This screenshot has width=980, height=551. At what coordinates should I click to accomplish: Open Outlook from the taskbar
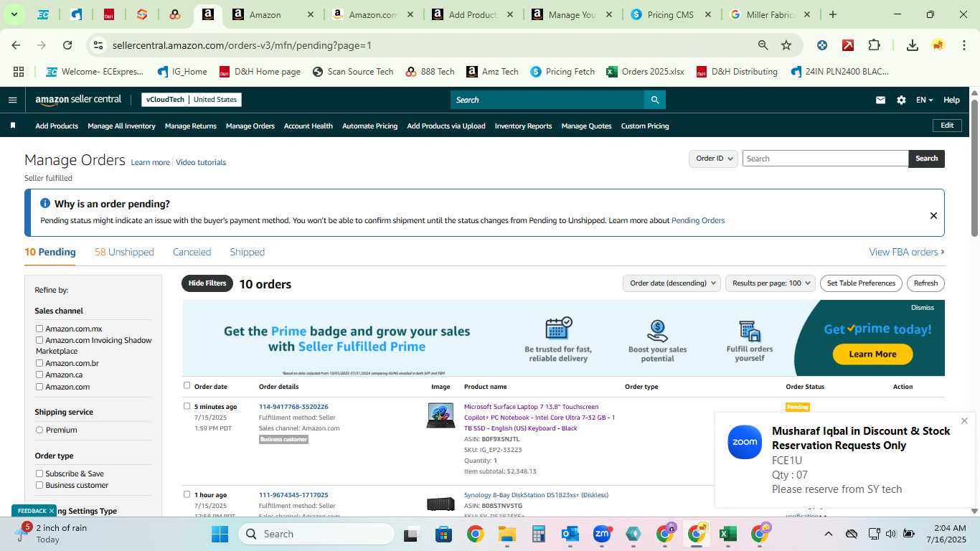pos(570,534)
